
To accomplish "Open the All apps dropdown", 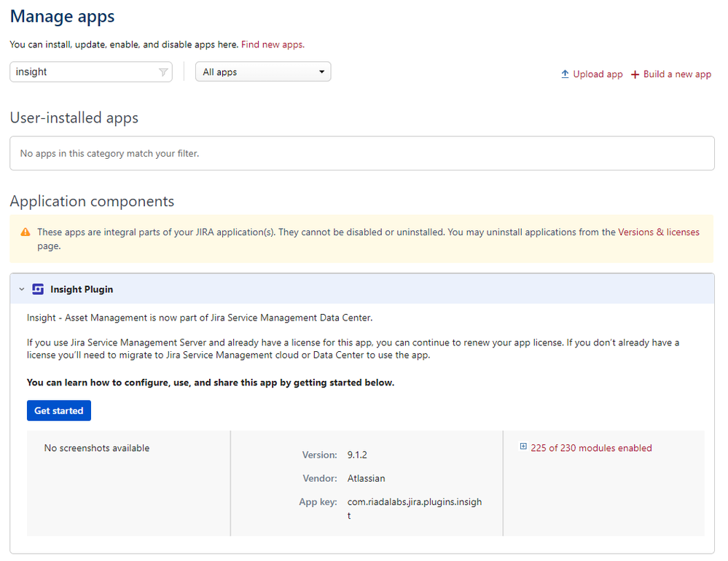I will (x=263, y=72).
